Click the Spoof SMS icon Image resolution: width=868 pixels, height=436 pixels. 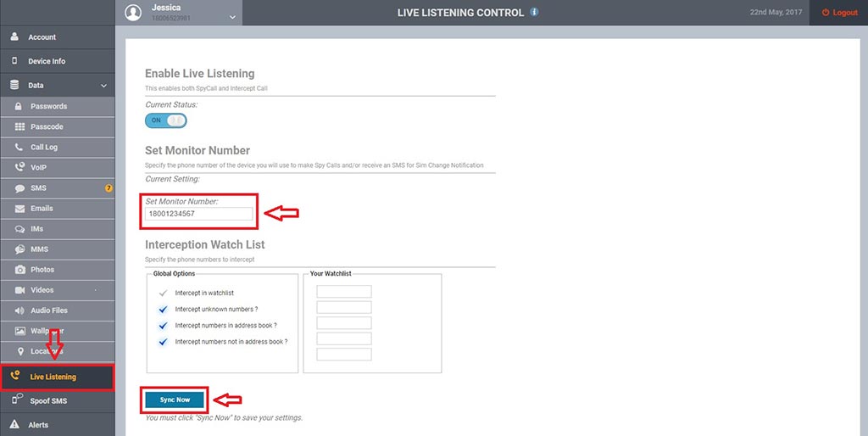[16, 400]
